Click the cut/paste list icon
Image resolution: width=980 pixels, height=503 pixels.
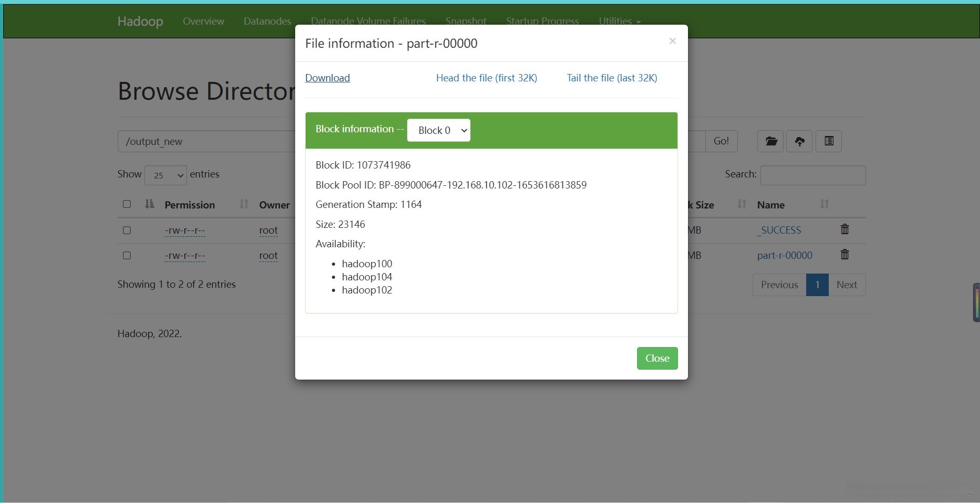[829, 141]
